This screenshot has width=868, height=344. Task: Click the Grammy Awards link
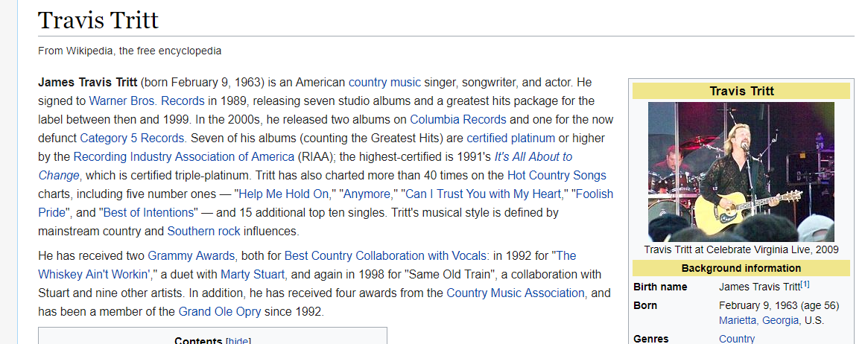pyautogui.click(x=191, y=255)
